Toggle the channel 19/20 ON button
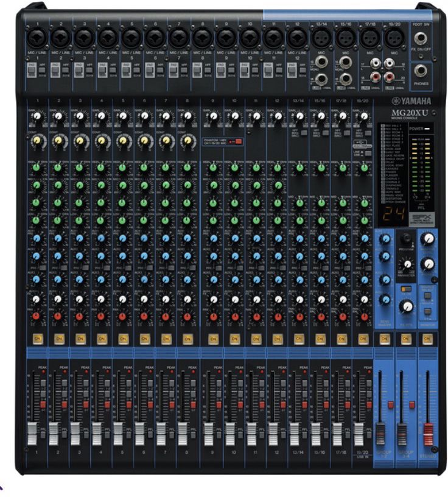 363,339
